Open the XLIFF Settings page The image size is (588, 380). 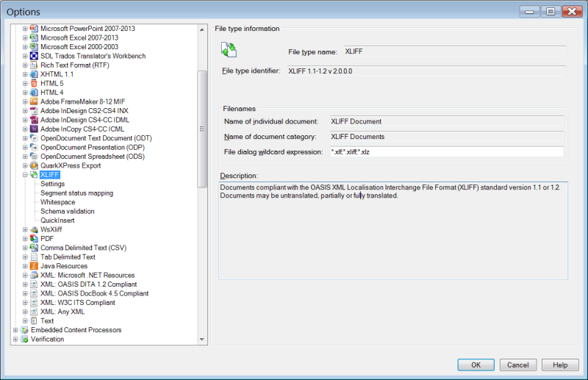[x=52, y=184]
